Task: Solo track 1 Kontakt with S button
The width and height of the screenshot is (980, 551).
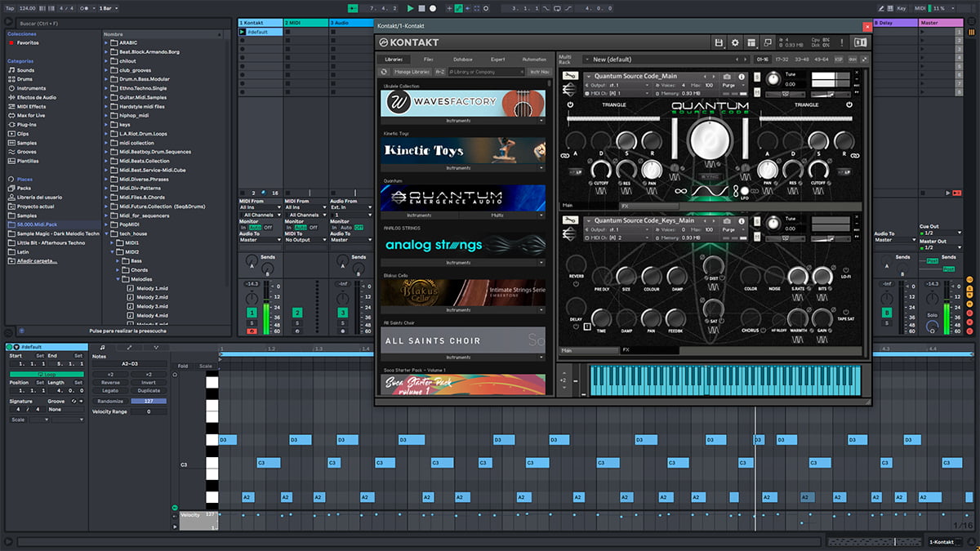Action: 252,323
